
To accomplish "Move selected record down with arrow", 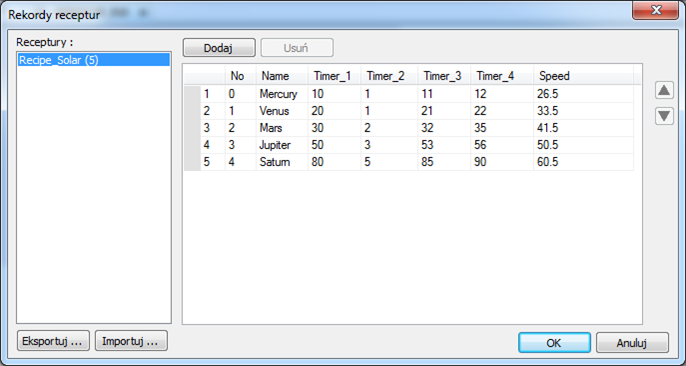I will point(664,116).
